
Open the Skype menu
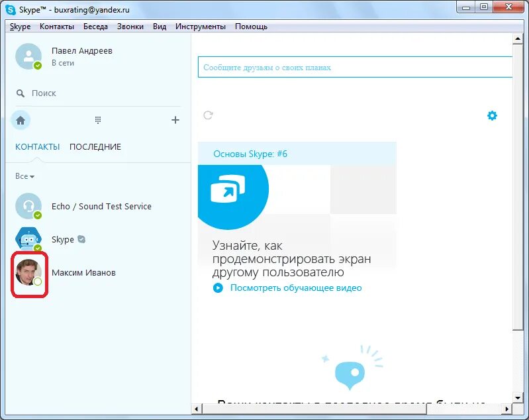pyautogui.click(x=21, y=26)
